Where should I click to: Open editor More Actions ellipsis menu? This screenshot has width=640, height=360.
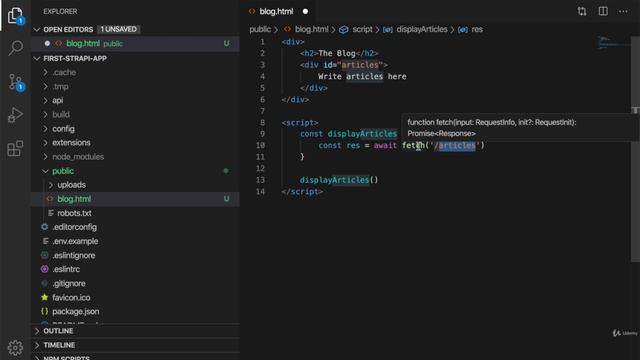click(x=623, y=11)
